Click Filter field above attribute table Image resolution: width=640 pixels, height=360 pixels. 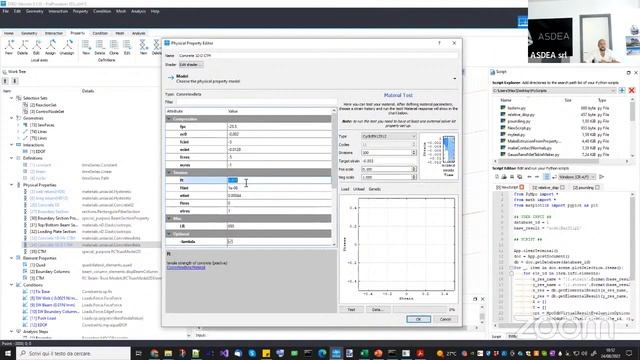pos(256,102)
